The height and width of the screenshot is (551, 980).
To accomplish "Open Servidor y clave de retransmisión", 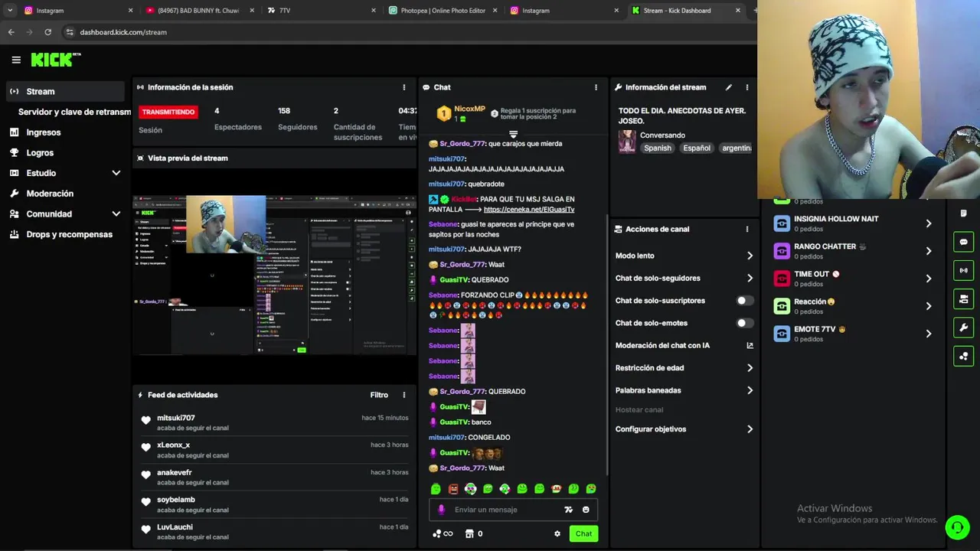I will (x=74, y=112).
